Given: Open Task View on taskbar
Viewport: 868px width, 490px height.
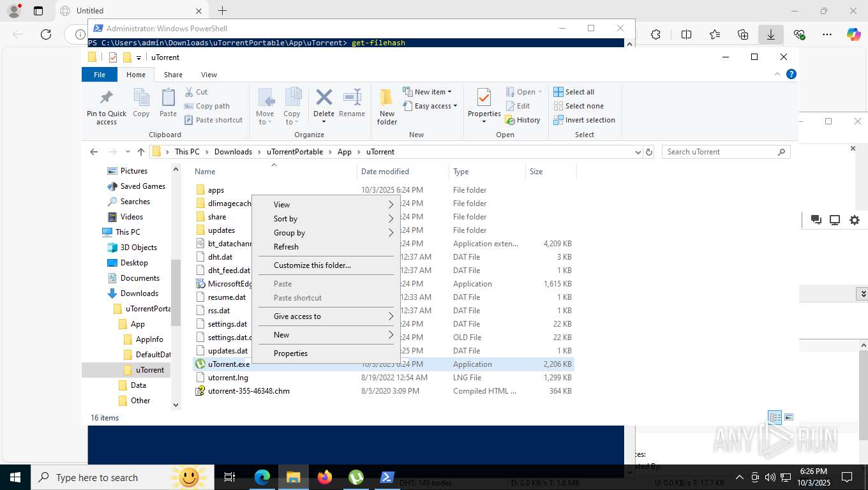Looking at the screenshot, I should [230, 477].
